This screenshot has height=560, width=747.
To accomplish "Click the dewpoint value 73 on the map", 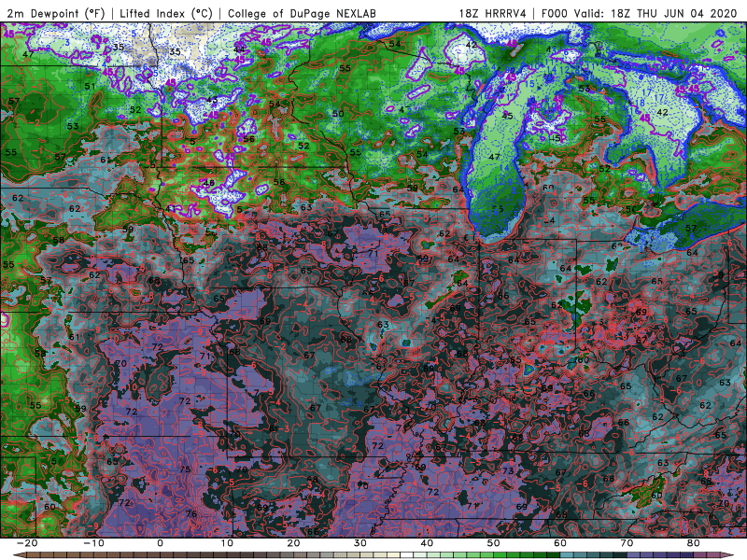I will click(508, 470).
